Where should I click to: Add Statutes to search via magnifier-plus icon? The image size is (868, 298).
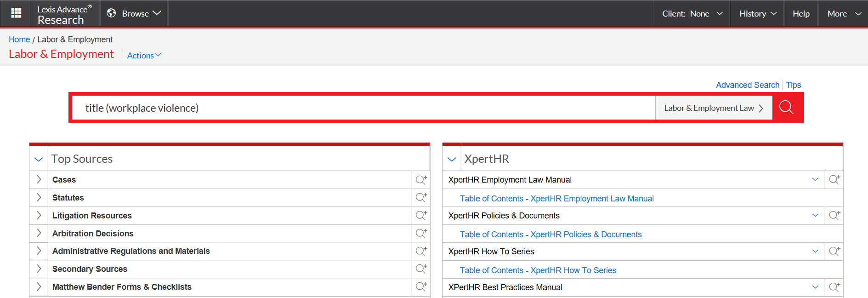point(421,197)
